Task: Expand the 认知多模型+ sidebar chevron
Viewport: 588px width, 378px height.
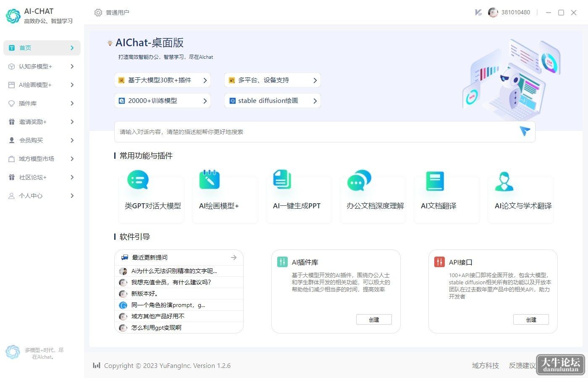Action: coord(72,66)
